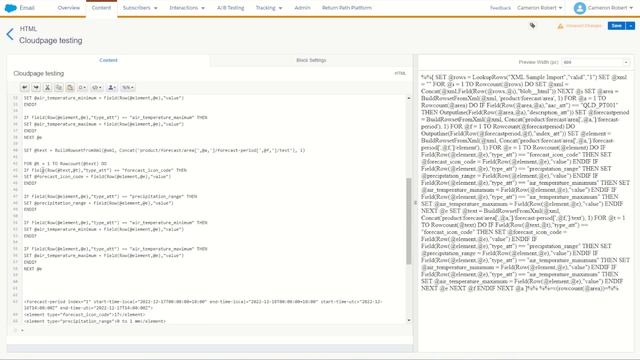Image resolution: width=640 pixels, height=360 pixels.
Task: Select the Content block tab
Action: tap(108, 60)
